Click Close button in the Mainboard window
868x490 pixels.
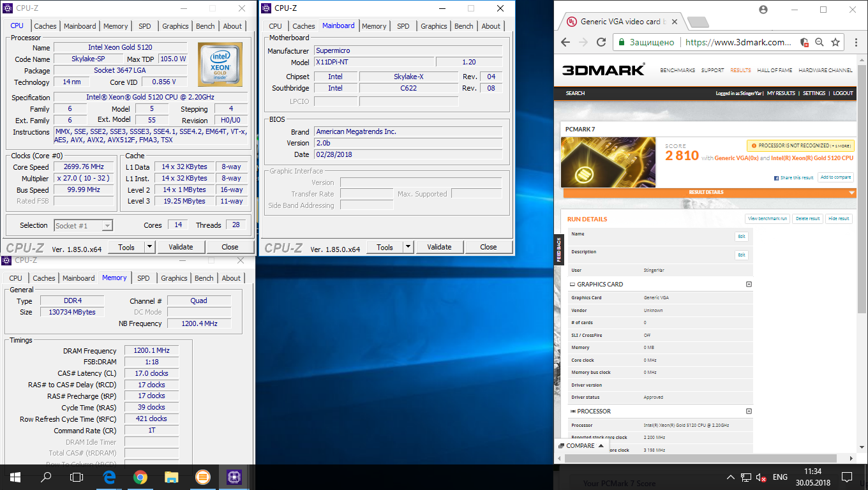pos(488,247)
